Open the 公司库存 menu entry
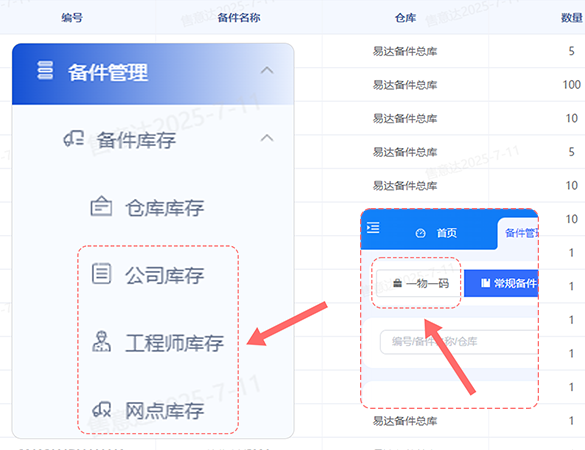Screen dimensions: 585x450 (165, 275)
